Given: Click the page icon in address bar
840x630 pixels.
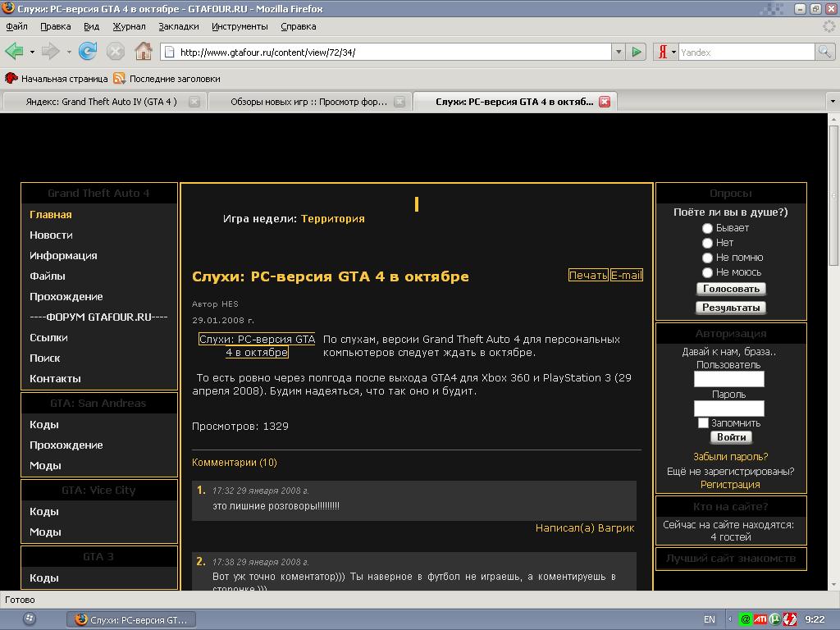Looking at the screenshot, I should click(169, 52).
